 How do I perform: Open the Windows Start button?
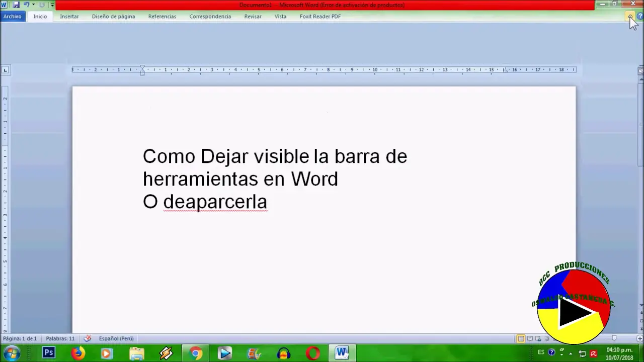point(11,353)
